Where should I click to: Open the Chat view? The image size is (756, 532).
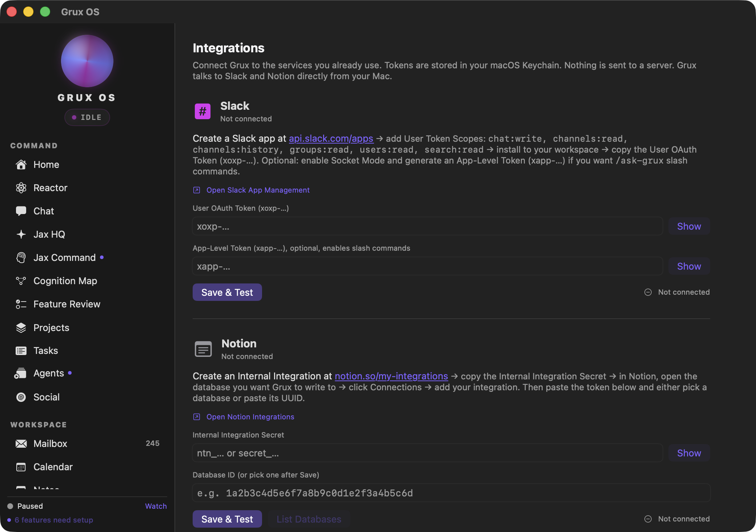[87, 211]
